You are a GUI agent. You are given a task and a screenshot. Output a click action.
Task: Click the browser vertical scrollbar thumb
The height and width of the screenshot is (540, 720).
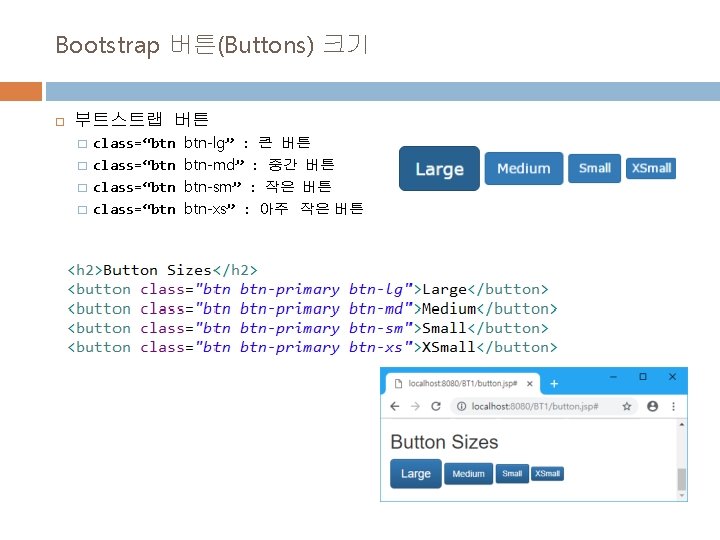point(682,479)
